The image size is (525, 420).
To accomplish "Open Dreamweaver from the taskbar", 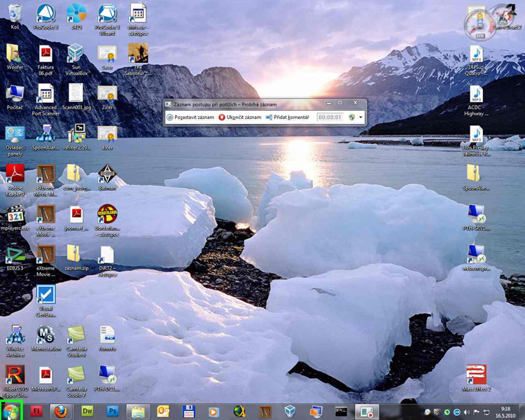I will [87, 411].
